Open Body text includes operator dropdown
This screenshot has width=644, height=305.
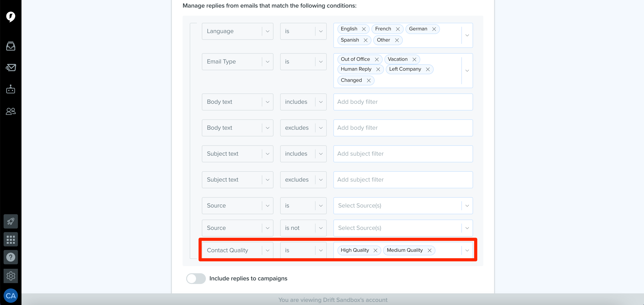tap(303, 102)
